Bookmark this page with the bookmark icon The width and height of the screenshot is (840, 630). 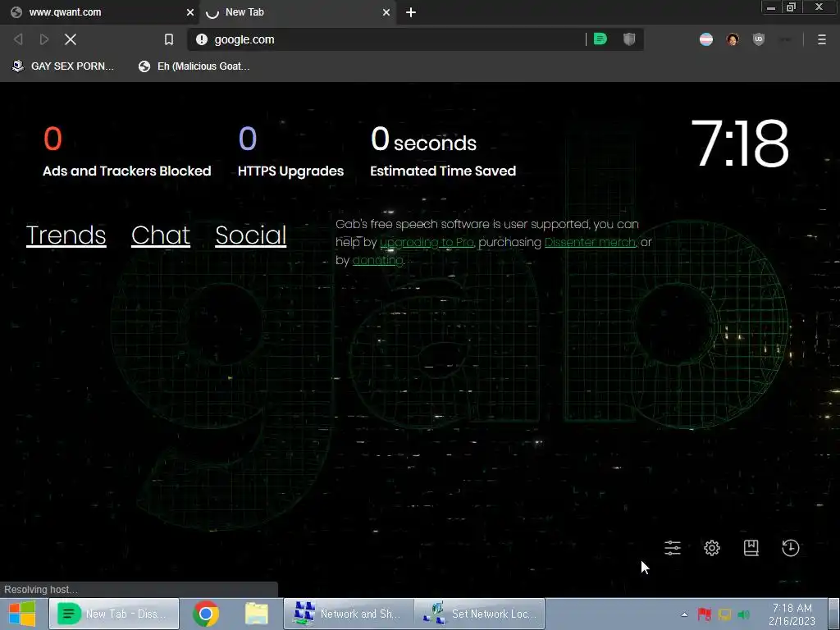click(169, 39)
